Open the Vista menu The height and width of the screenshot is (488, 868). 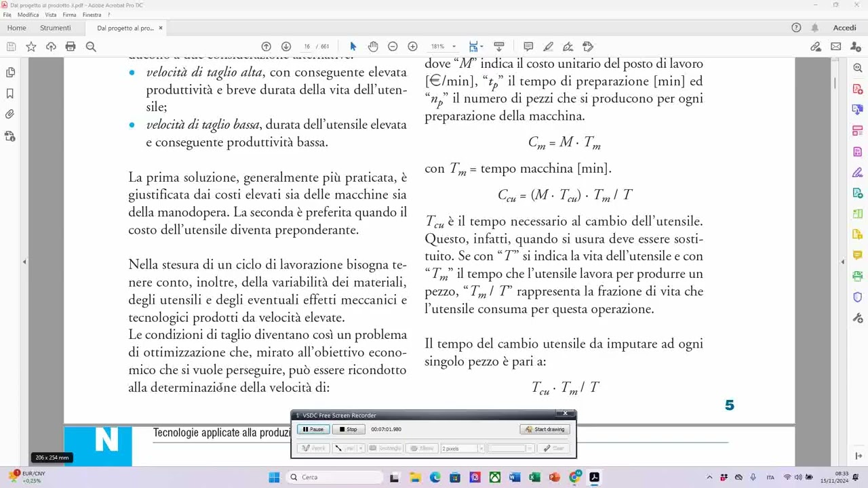coord(51,15)
